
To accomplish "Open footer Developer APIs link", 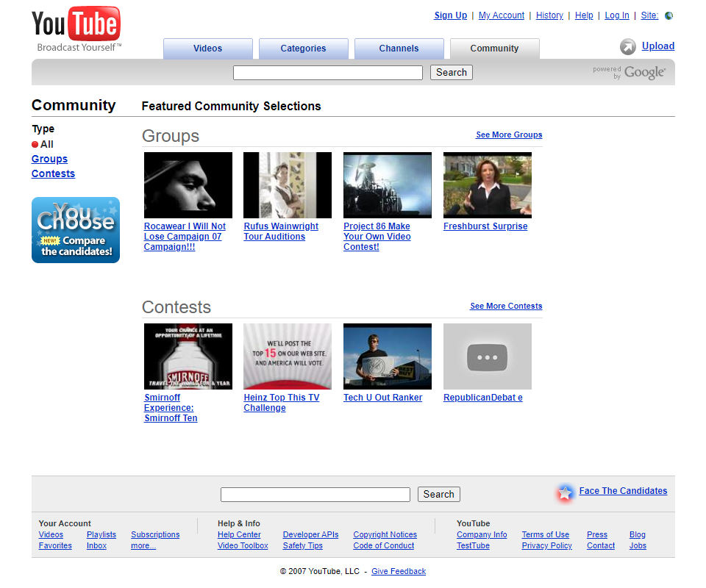I will 310,534.
